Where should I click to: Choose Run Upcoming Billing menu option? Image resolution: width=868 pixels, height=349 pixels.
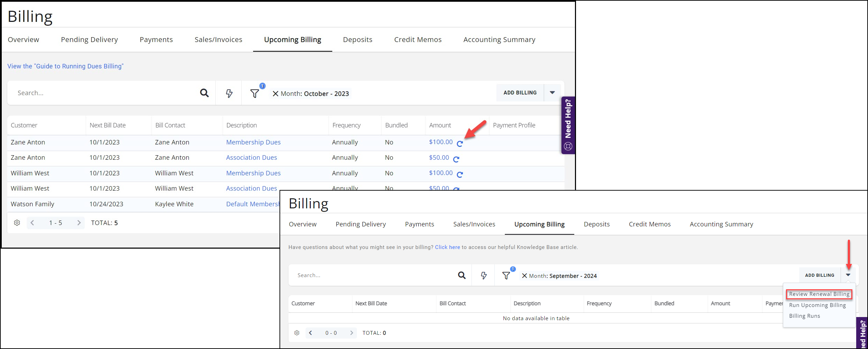(x=817, y=305)
